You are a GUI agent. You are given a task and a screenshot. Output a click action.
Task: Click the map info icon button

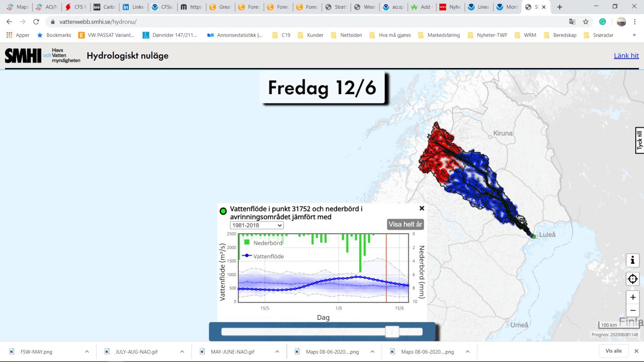(632, 260)
